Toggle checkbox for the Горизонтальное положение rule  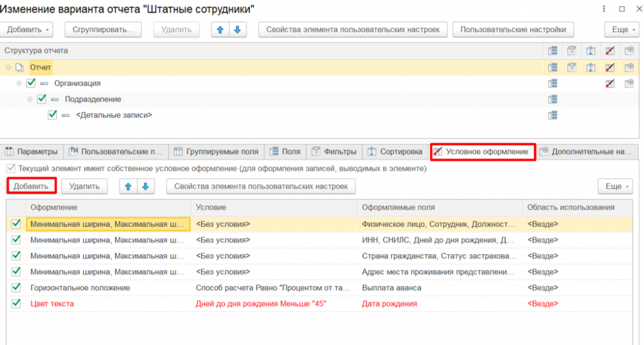(x=16, y=288)
